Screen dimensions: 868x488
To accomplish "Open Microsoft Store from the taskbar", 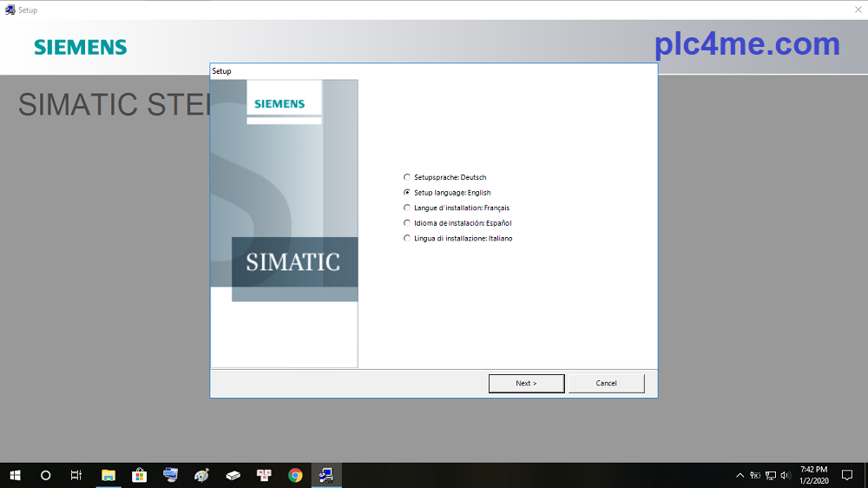I will tap(139, 475).
